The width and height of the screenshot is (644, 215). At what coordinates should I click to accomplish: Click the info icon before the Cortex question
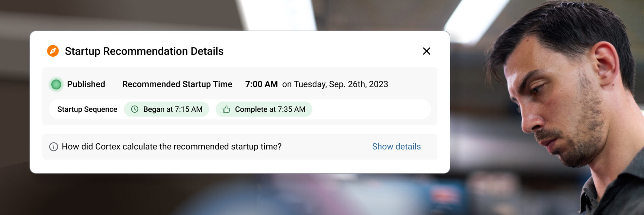click(53, 147)
